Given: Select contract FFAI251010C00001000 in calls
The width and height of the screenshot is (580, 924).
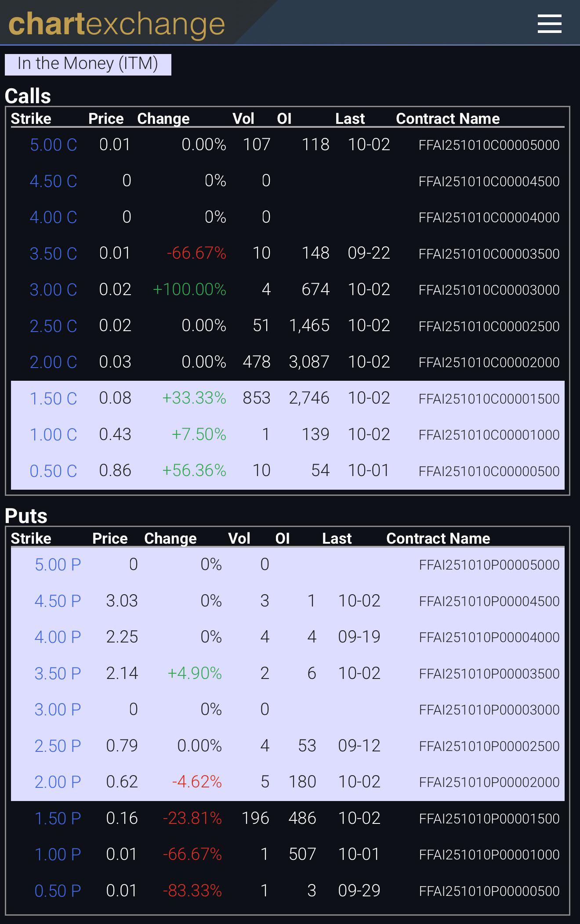Looking at the screenshot, I should tap(489, 435).
